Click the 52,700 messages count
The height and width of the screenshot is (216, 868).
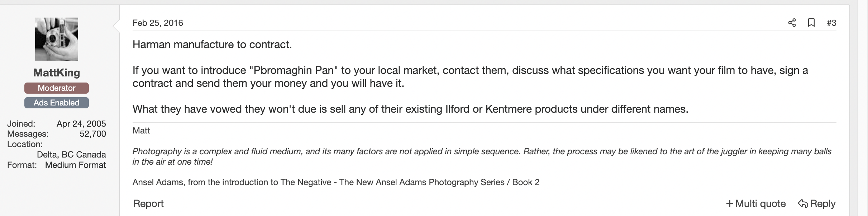point(93,134)
